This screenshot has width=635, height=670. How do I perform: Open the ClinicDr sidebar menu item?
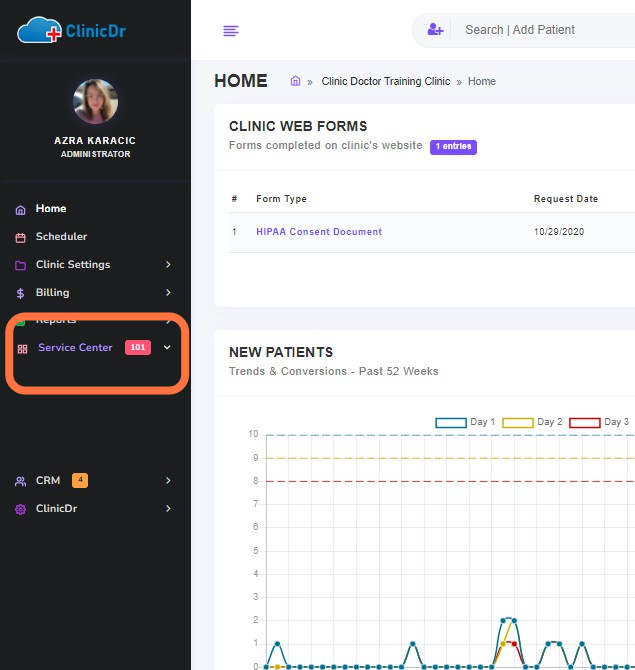[x=56, y=508]
